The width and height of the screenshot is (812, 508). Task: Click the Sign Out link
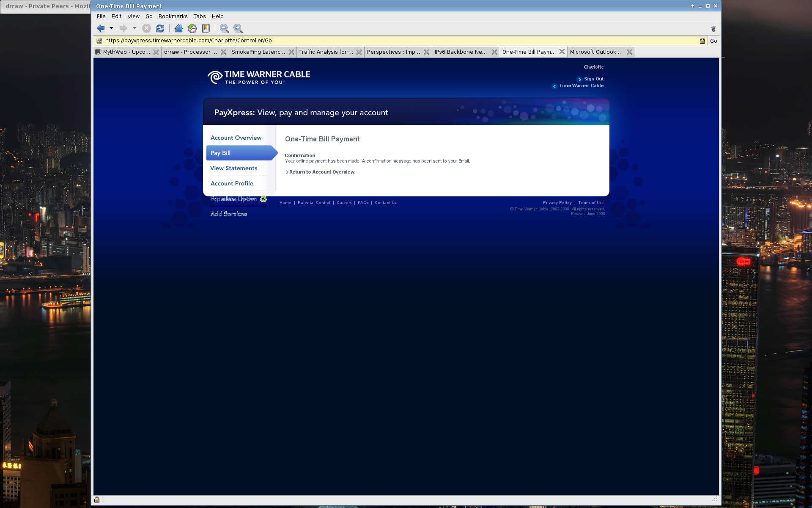pyautogui.click(x=594, y=79)
